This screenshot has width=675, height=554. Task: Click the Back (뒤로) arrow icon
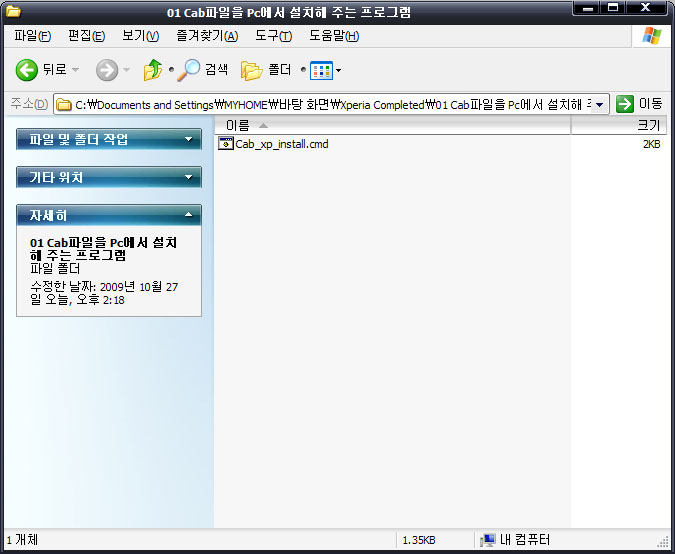tap(27, 70)
